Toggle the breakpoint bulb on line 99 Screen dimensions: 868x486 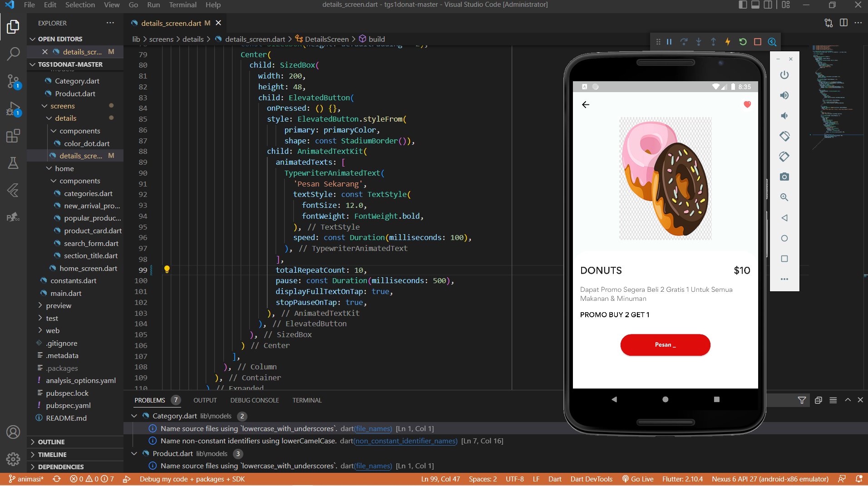point(167,269)
